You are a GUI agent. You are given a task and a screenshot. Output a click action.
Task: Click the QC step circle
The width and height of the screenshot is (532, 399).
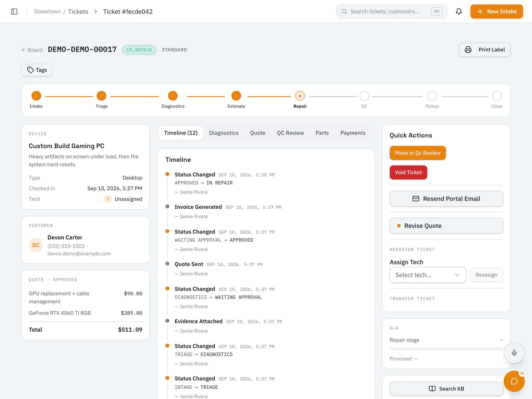(x=364, y=96)
